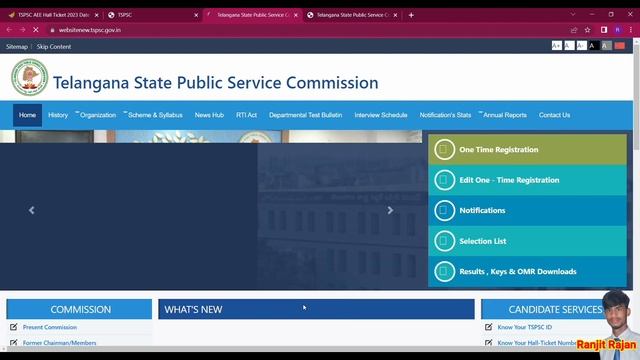Open the RTI Act menu item

pos(247,115)
